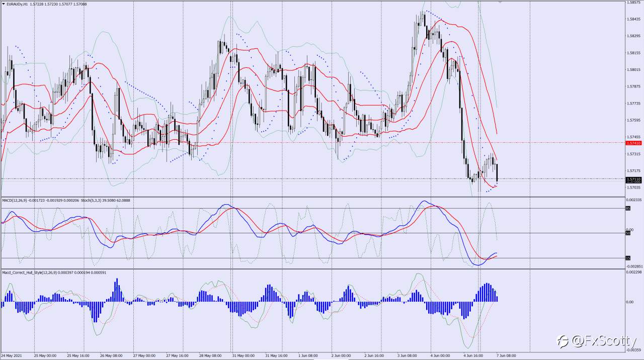This screenshot has width=644, height=360.
Task: Click the 28 May 08:00 time label
Action: 210,356
